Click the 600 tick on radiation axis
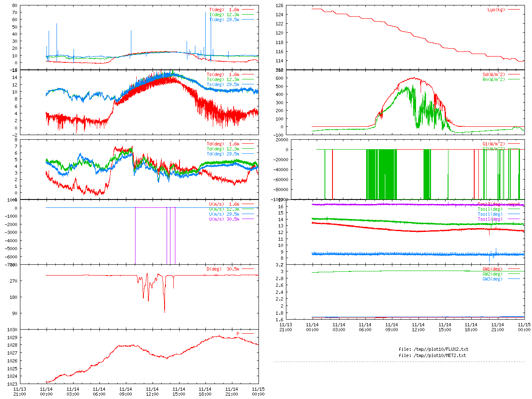 [x=279, y=78]
